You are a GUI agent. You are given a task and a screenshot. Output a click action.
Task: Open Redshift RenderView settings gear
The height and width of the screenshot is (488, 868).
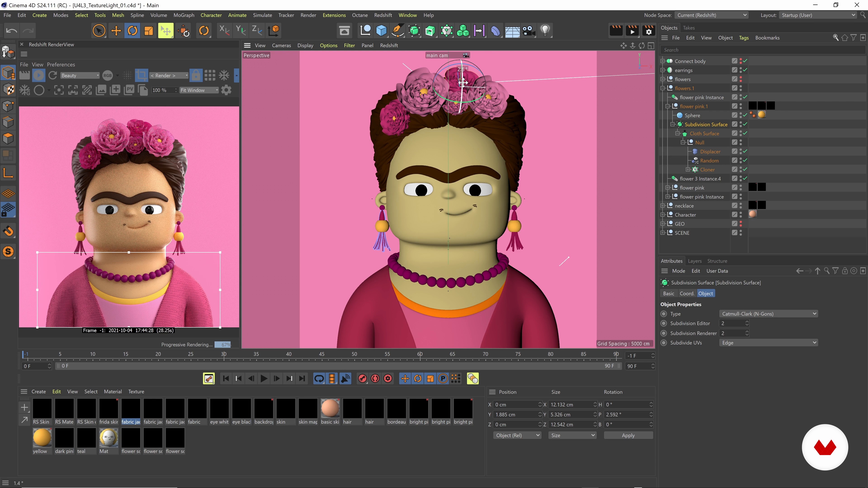(226, 90)
